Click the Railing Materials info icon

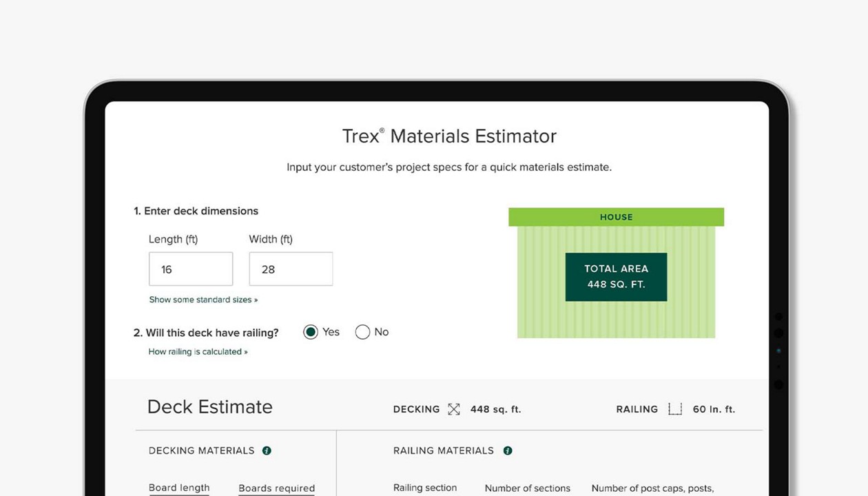point(508,451)
